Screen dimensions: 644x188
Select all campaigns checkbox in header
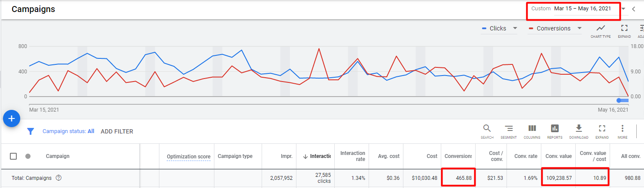[x=13, y=156]
